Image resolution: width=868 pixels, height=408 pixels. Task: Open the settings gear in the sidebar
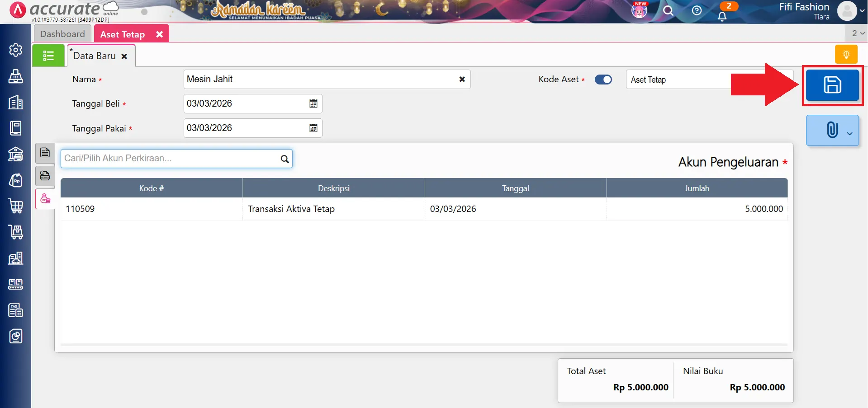(16, 50)
